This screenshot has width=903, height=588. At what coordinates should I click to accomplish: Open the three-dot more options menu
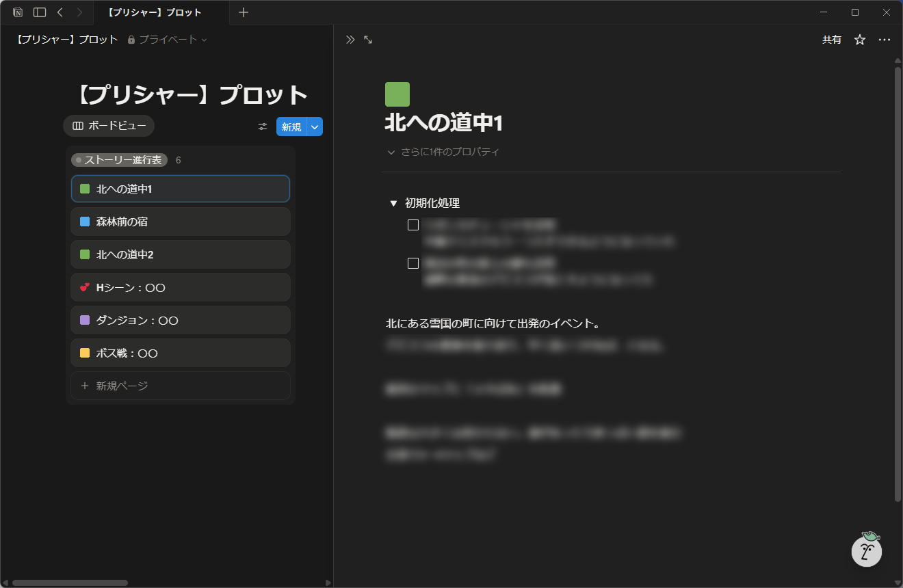coord(885,40)
